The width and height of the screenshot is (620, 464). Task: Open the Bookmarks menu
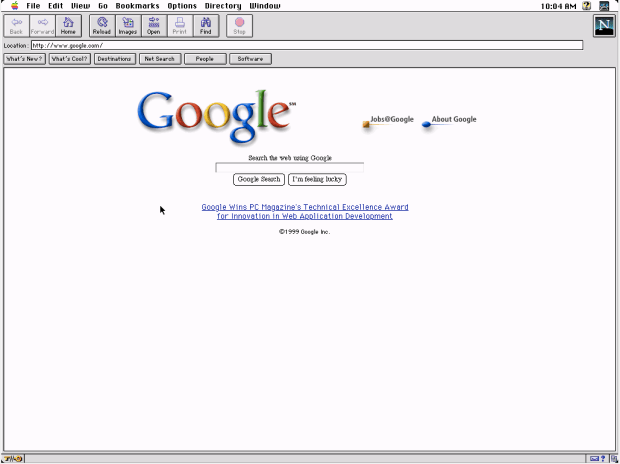point(137,6)
